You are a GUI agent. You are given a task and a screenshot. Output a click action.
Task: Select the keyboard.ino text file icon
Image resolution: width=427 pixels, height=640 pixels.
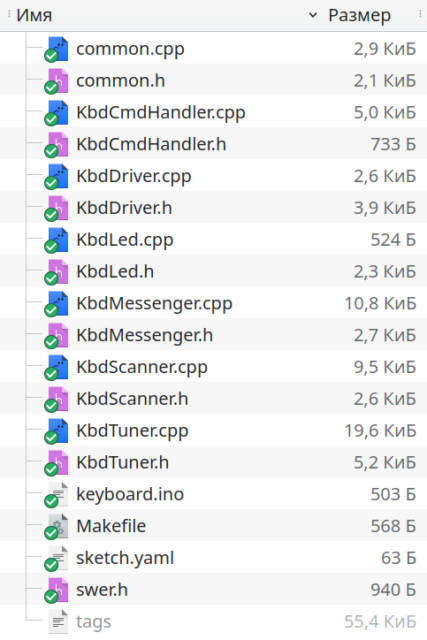pos(58,494)
